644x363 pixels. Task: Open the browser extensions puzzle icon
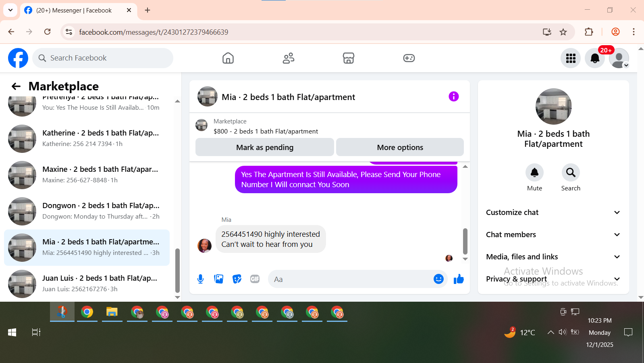(x=589, y=32)
